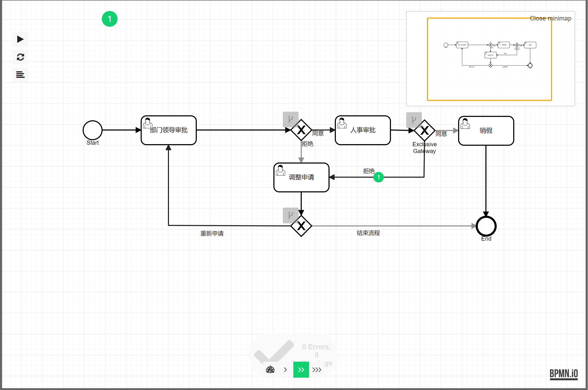Screen dimensions: 588x390
Task: Select fast speed triple chevron
Action: pyautogui.click(x=317, y=370)
